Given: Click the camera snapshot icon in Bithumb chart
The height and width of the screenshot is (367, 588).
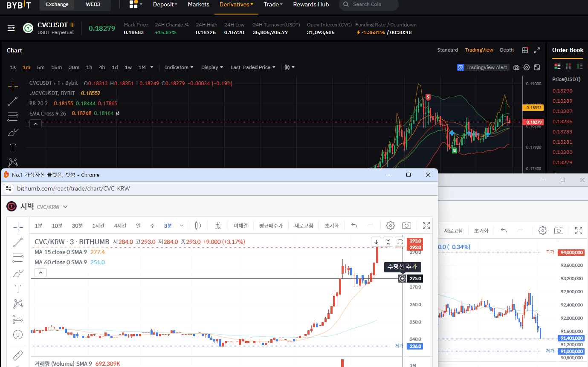Looking at the screenshot, I should (407, 225).
